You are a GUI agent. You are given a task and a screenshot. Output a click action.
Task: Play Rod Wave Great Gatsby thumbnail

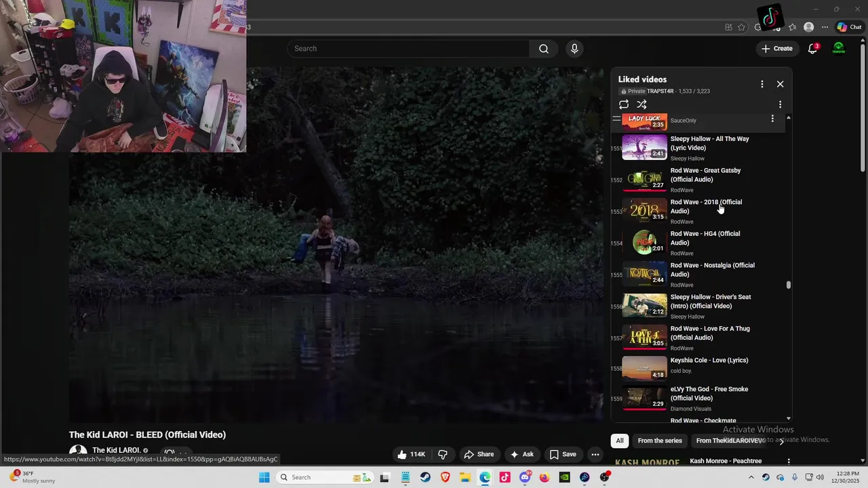(644, 179)
